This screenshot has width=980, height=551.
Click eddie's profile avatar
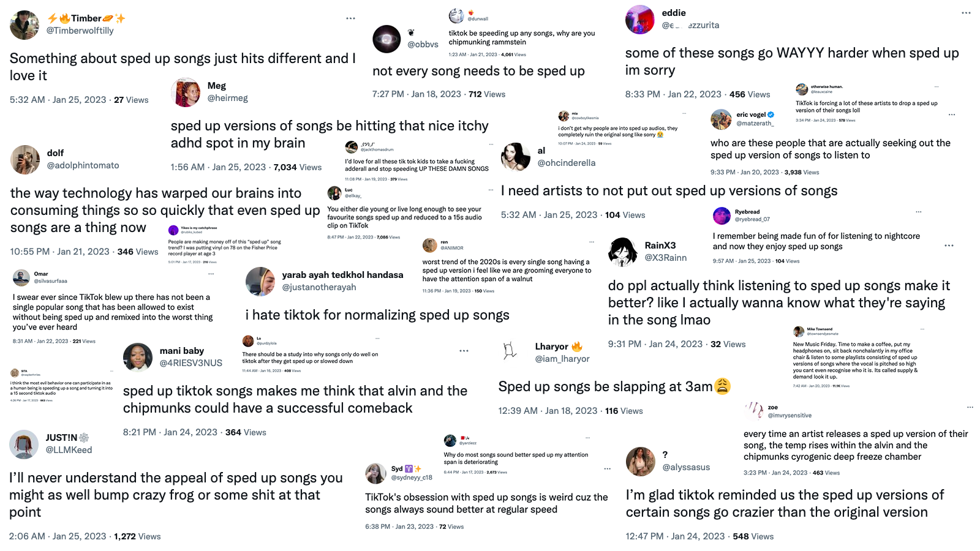pos(639,20)
